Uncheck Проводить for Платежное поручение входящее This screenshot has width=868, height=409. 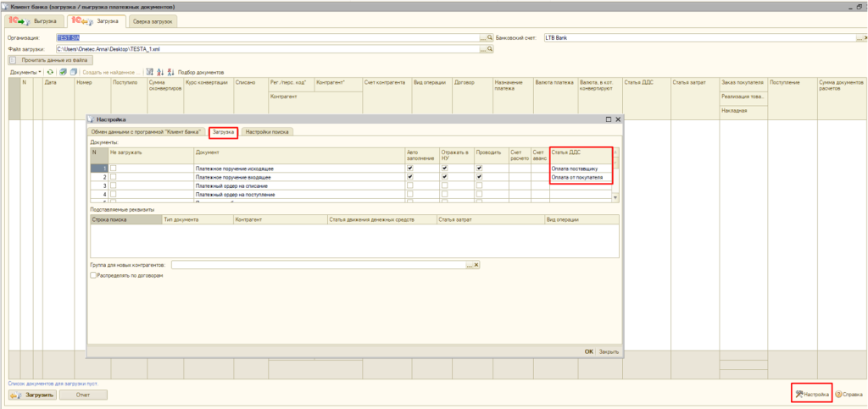click(x=479, y=177)
